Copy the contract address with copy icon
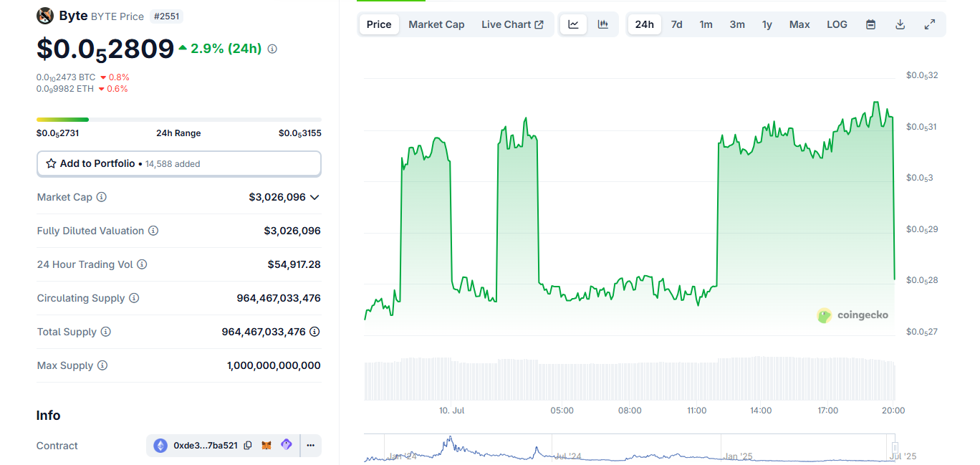Viewport: 980px width, 465px height. coord(248,445)
